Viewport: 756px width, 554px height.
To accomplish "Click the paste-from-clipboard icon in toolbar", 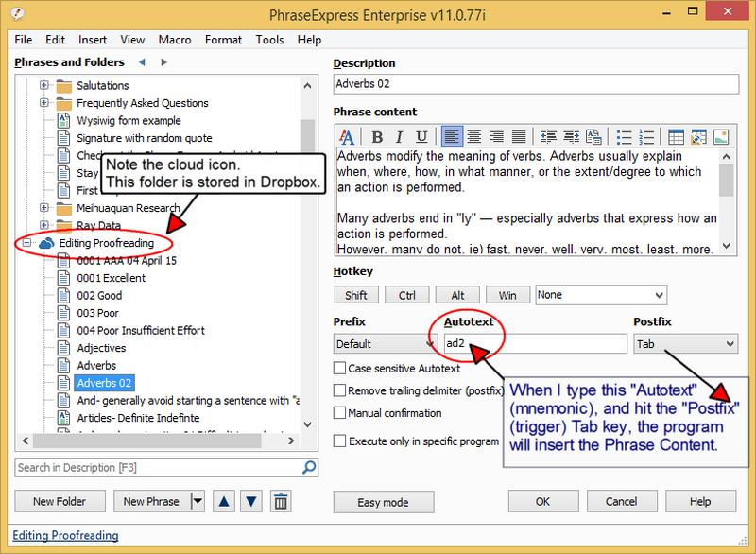I will (x=593, y=137).
